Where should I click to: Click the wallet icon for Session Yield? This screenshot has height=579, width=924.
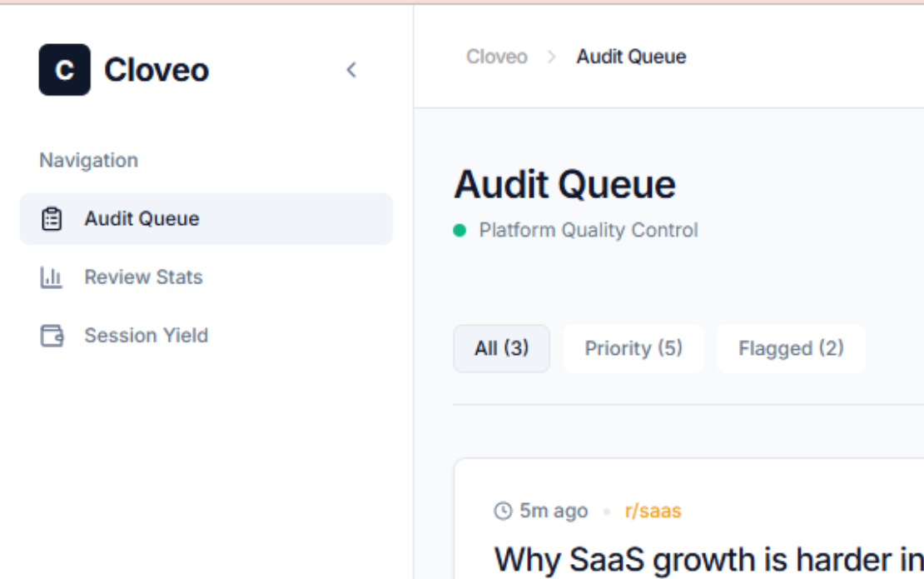[x=52, y=336]
